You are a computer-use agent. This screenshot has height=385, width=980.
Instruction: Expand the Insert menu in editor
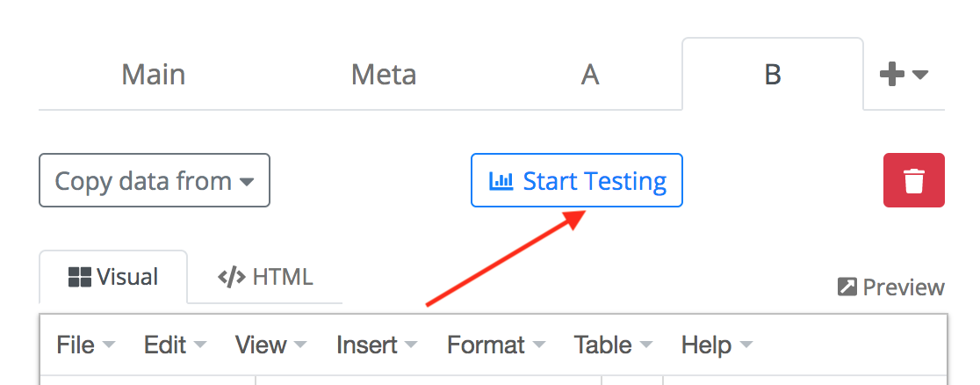(377, 345)
